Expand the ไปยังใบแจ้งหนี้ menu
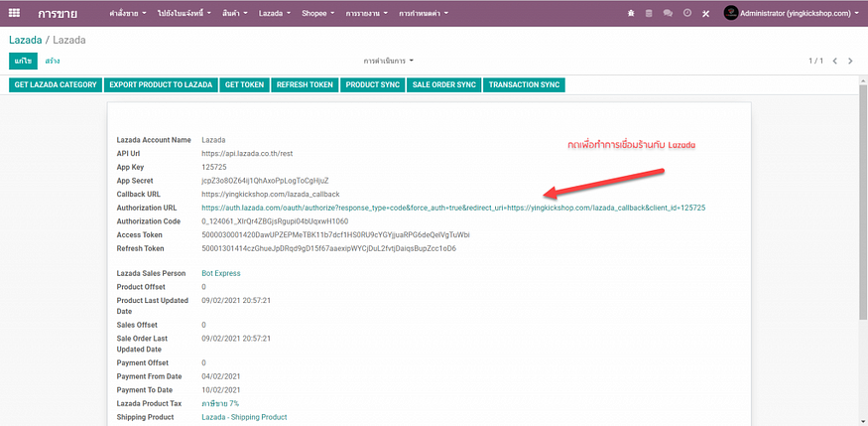The height and width of the screenshot is (426, 868). 185,13
